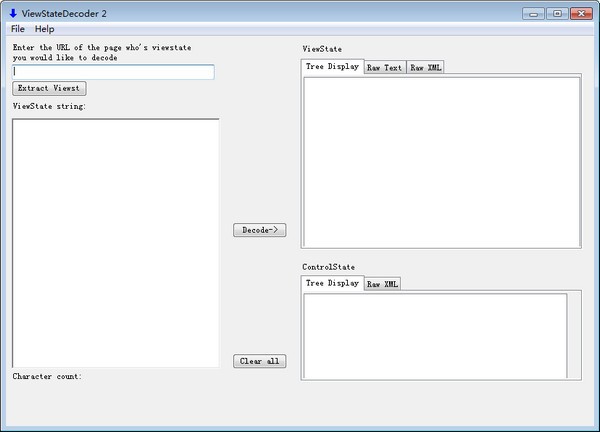Screen dimensions: 600x432
Task: Click inside the ViewState tree display pane
Action: click(441, 161)
